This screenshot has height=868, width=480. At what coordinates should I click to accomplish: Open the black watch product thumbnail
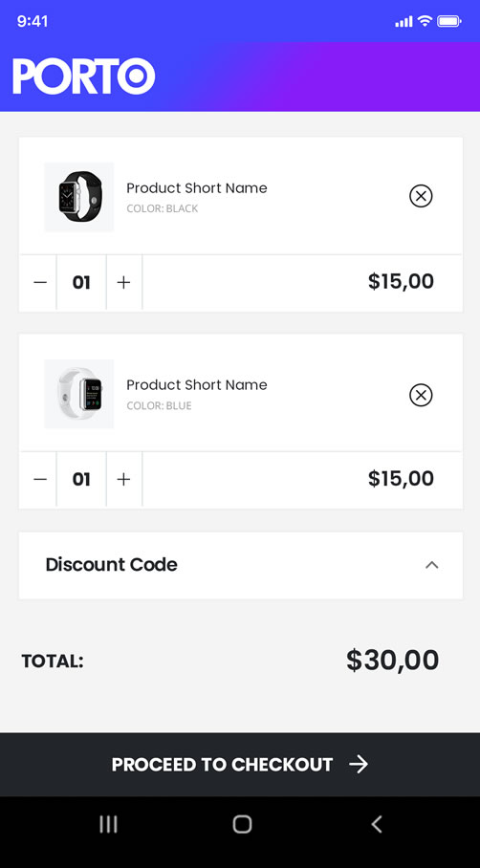79,197
